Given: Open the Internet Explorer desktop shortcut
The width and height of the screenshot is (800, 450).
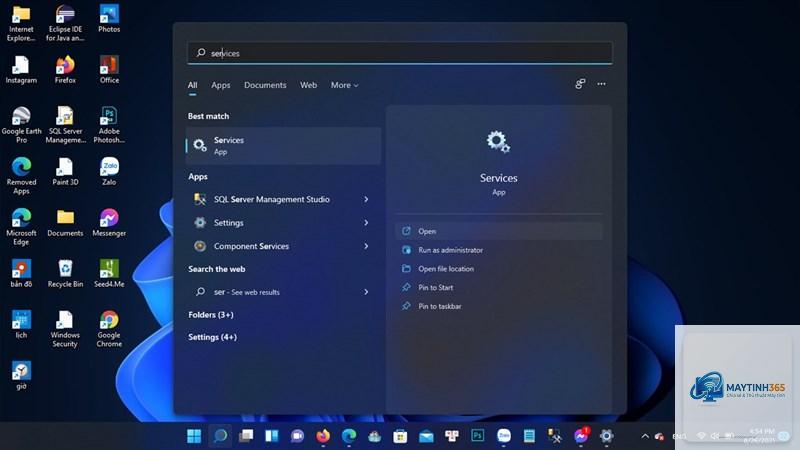Looking at the screenshot, I should 21,23.
